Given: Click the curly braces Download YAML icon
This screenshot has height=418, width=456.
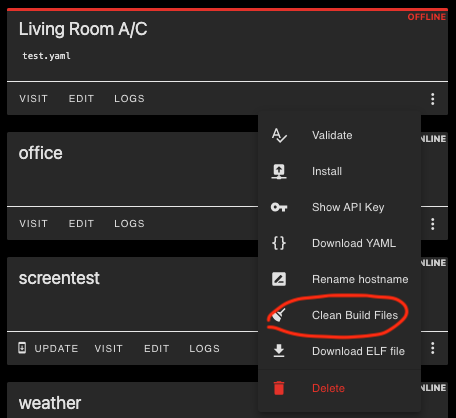Looking at the screenshot, I should (279, 243).
